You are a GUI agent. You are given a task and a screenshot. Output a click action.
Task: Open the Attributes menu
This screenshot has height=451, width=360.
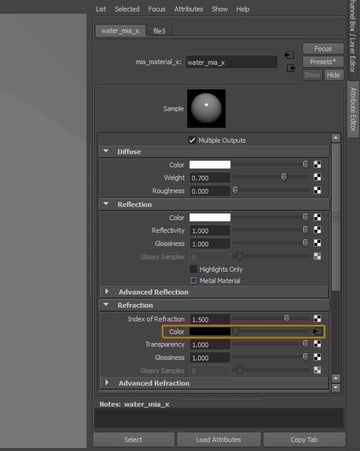(188, 9)
